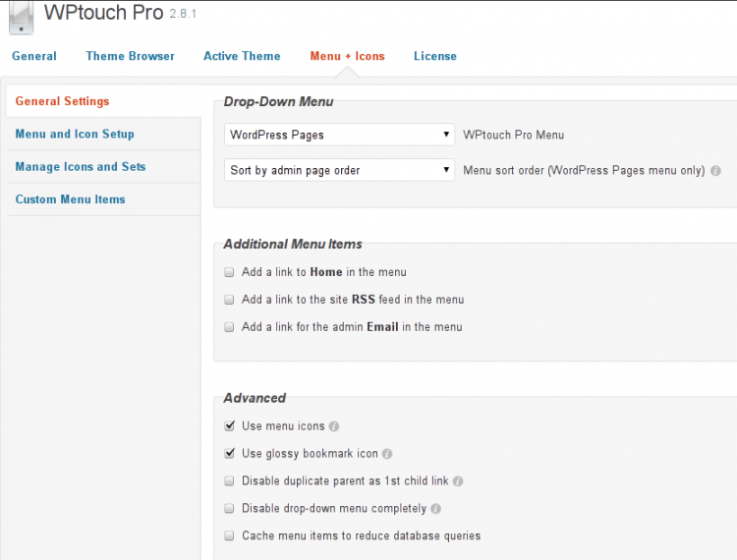Screen dimensions: 737x560
Task: Enable Add a link to Home checkbox
Action: [229, 272]
